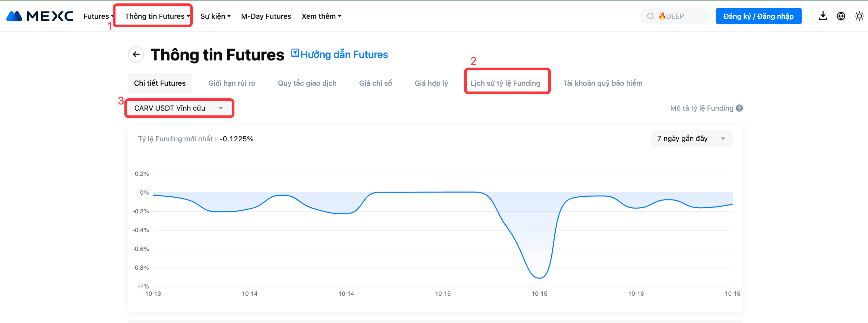Click the search magnifier icon
This screenshot has height=323, width=868.
650,16
